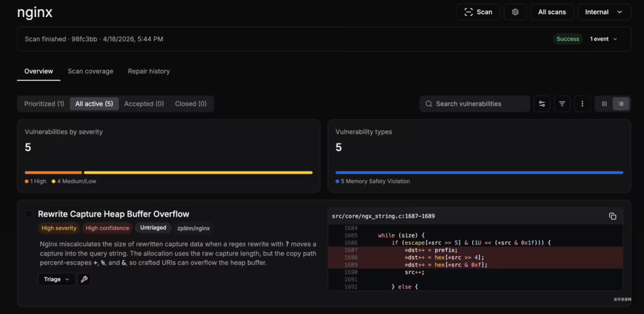
Task: Click the 1 High legend label
Action: (x=35, y=181)
